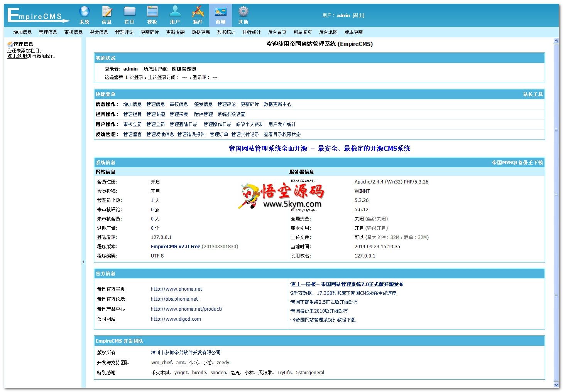Click 管理反馈信息 in the quick menu
The image size is (563, 392).
tap(160, 135)
